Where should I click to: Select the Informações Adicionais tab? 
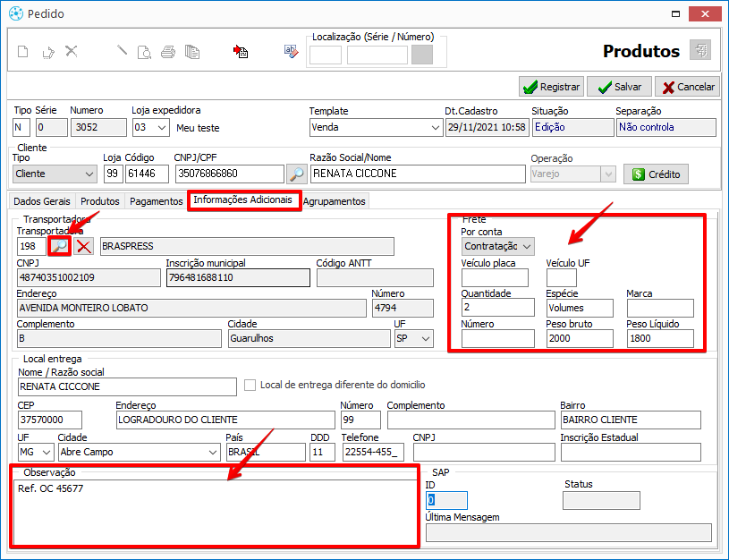point(242,200)
